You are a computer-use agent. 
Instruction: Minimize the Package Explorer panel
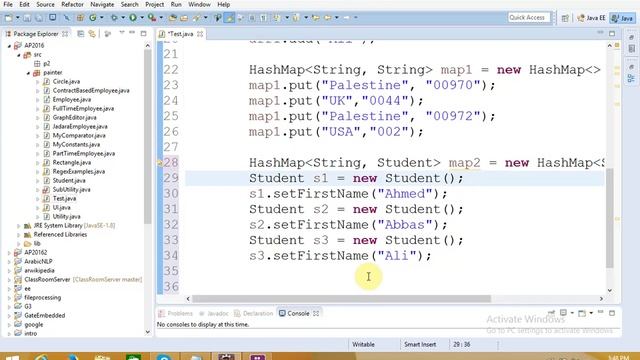point(132,33)
